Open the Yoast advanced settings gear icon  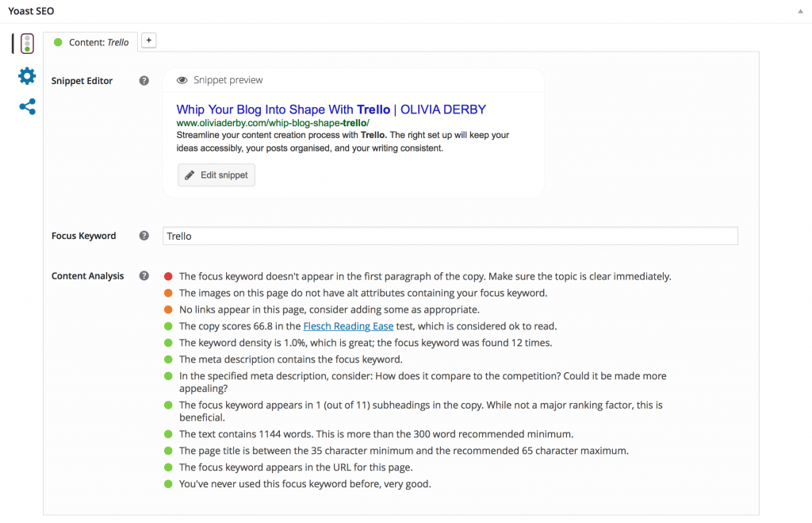(27, 76)
